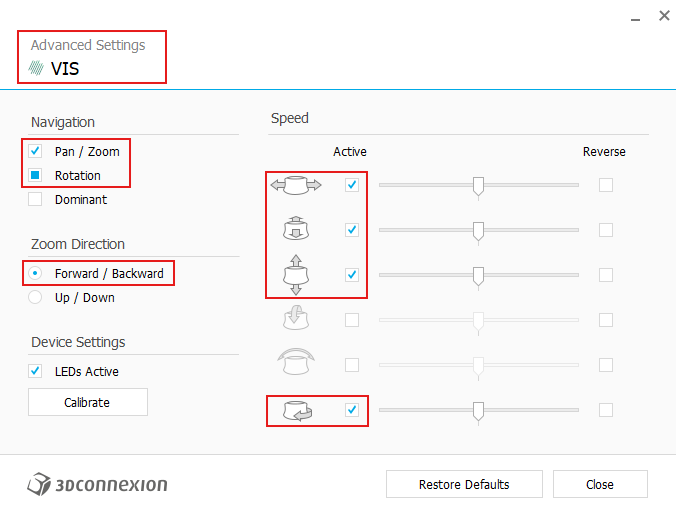Disable the Active checkbox for spin rotation
This screenshot has width=676, height=513.
tap(352, 409)
